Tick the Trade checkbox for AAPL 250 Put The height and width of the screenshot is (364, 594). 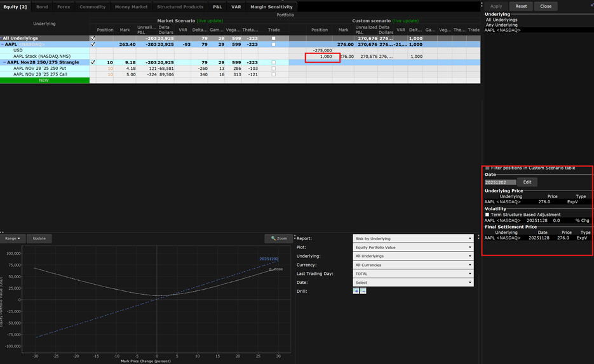click(x=274, y=69)
